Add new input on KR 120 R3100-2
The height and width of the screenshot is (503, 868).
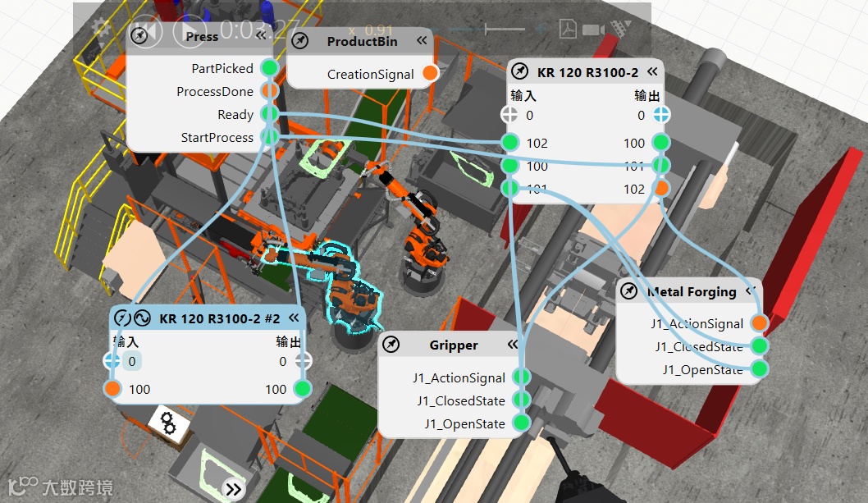point(509,115)
